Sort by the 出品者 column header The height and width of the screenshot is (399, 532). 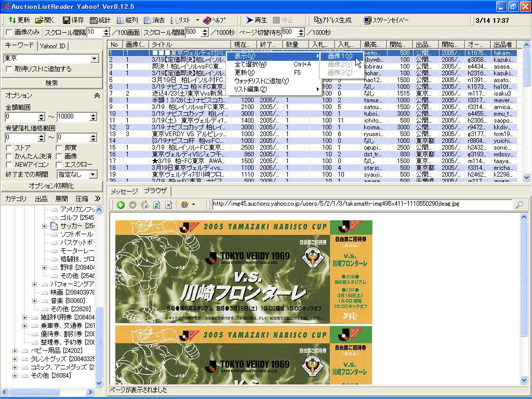pyautogui.click(x=503, y=45)
